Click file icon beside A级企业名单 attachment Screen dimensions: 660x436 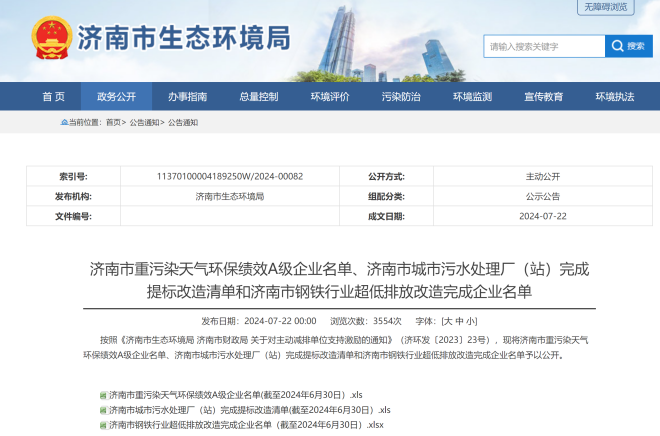pyautogui.click(x=102, y=396)
